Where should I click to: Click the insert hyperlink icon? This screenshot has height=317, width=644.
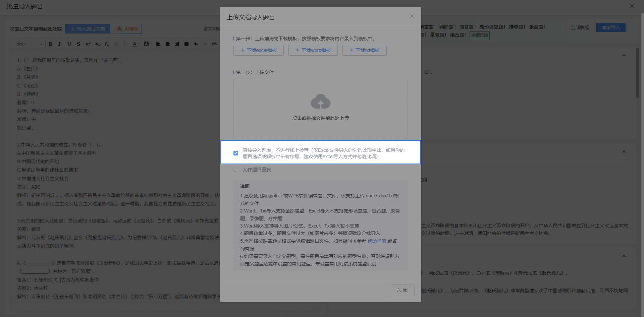(215, 44)
